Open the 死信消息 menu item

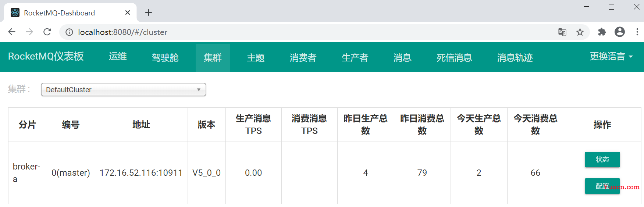454,58
